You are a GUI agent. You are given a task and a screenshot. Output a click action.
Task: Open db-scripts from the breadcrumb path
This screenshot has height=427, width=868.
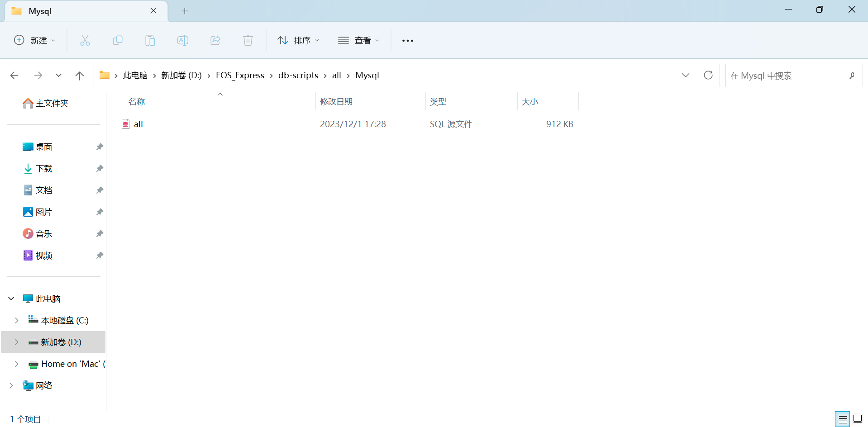tap(298, 75)
